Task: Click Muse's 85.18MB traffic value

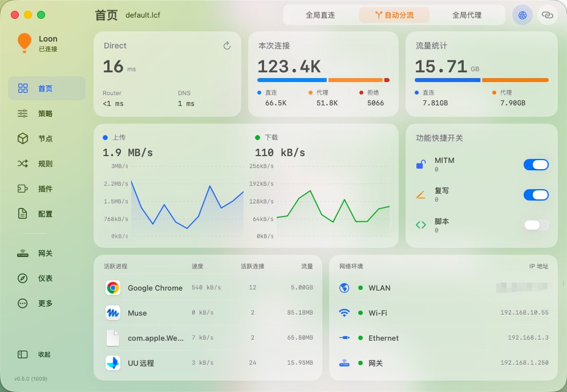Action: [300, 312]
